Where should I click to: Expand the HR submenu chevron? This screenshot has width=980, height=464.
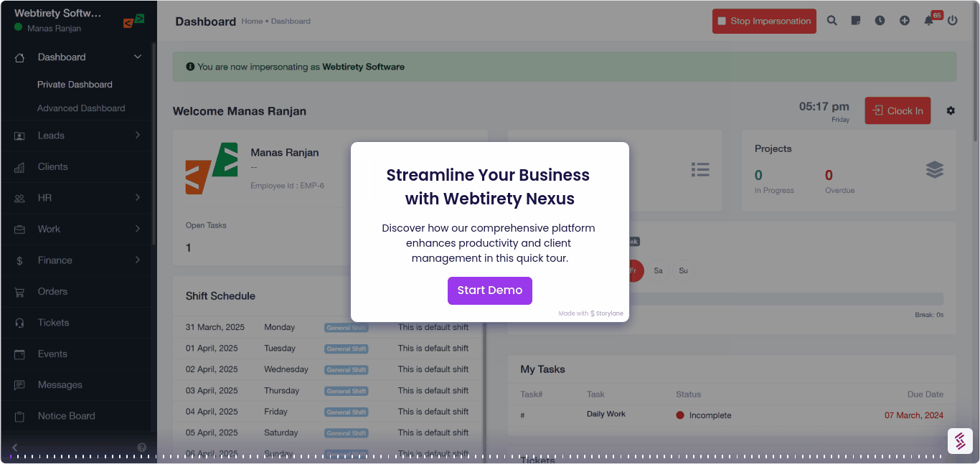point(138,197)
